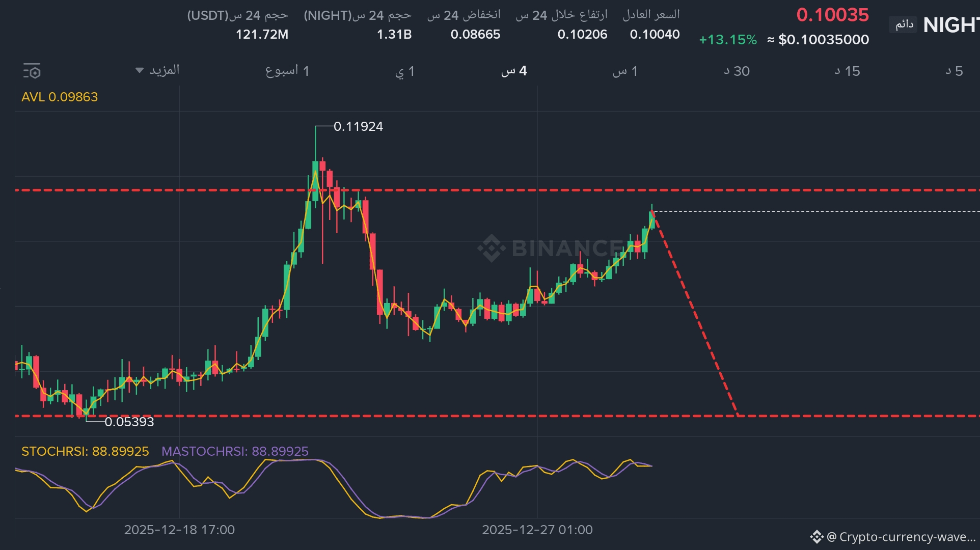Select the 1 اسبوع timeframe tab
The width and height of the screenshot is (980, 550).
(x=287, y=71)
